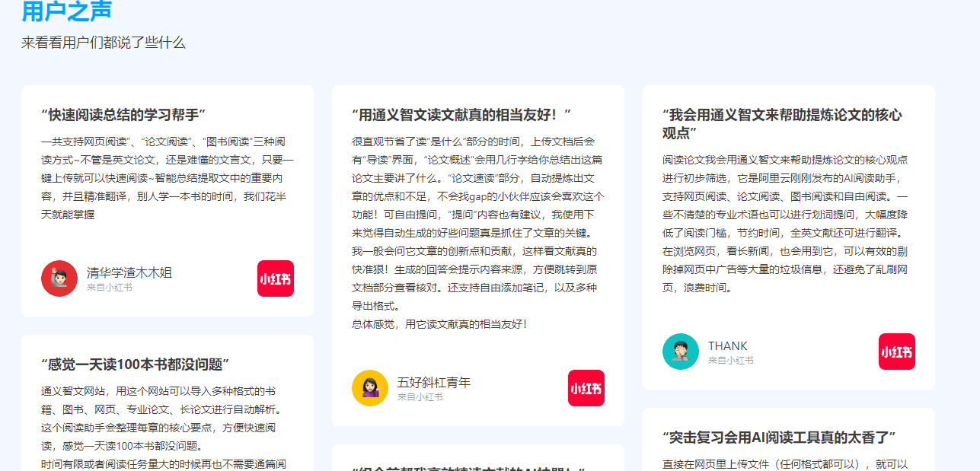Click the avatar of 清华学渣木木姐
Screen dimensions: 980x471
[x=59, y=278]
